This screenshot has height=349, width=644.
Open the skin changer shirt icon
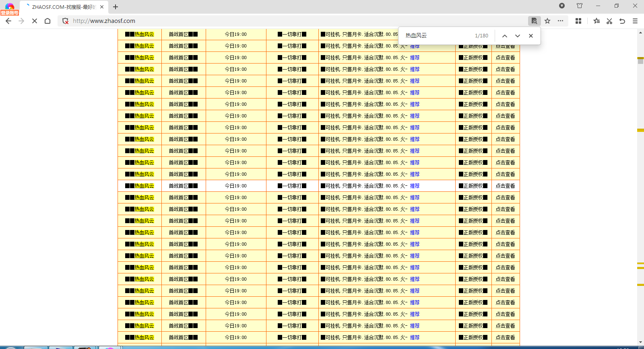coord(580,6)
